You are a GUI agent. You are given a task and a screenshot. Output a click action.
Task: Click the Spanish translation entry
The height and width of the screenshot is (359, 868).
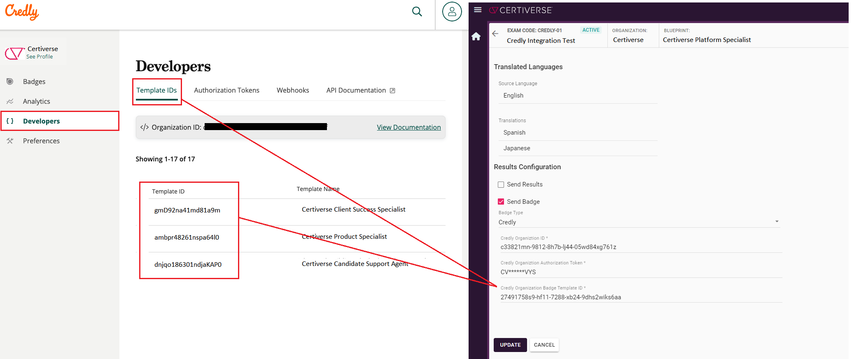(514, 133)
